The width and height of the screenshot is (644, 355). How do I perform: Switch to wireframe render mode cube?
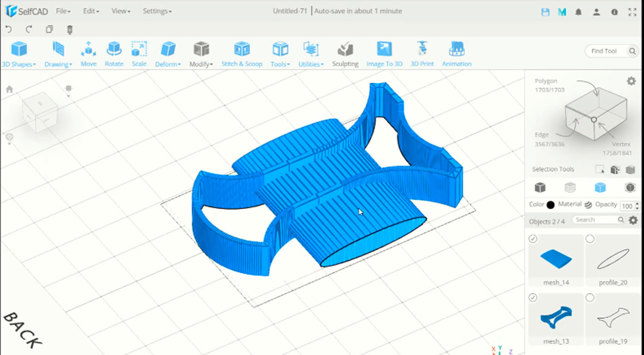(x=570, y=187)
